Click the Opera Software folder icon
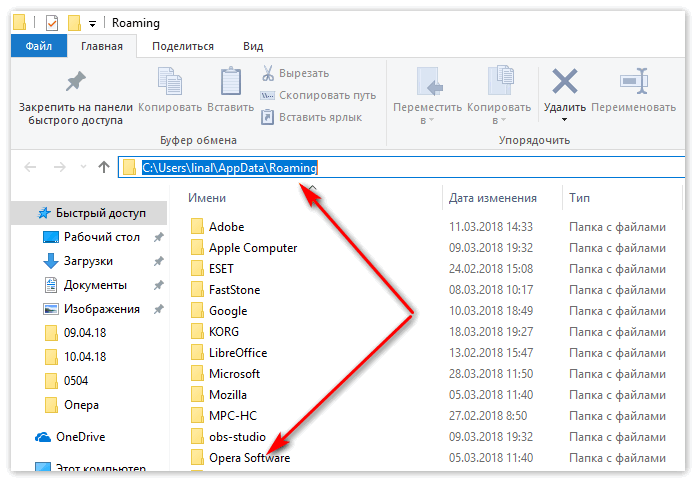The width and height of the screenshot is (696, 482). pyautogui.click(x=197, y=457)
